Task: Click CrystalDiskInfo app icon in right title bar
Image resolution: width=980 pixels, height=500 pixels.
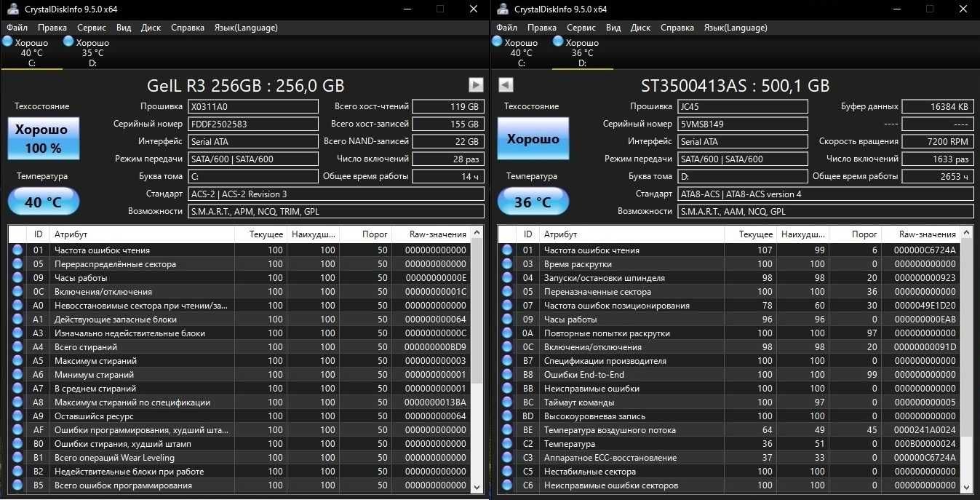Action: (x=503, y=9)
